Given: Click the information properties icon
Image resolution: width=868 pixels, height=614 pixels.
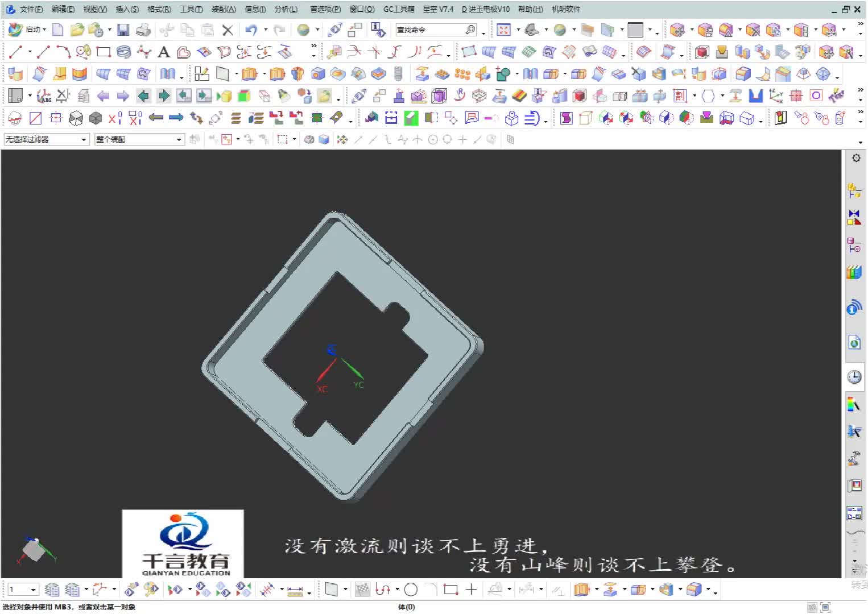Looking at the screenshot, I should tap(378, 30).
